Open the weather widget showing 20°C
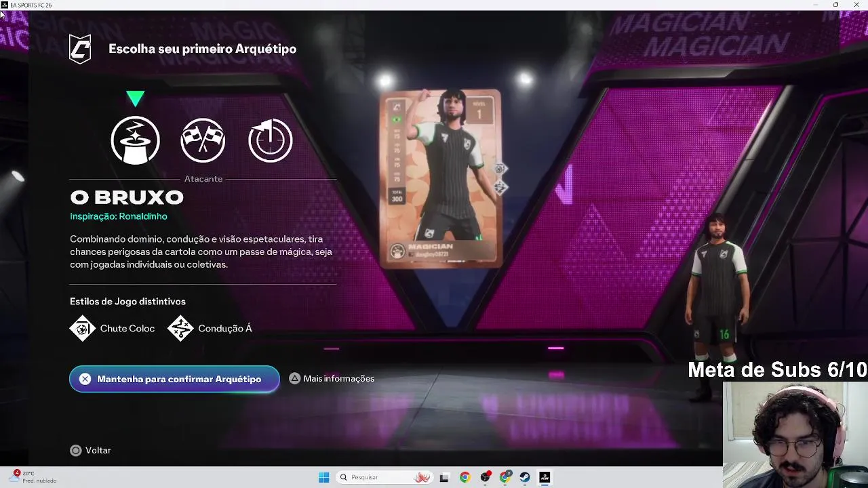The image size is (868, 488). [x=33, y=476]
